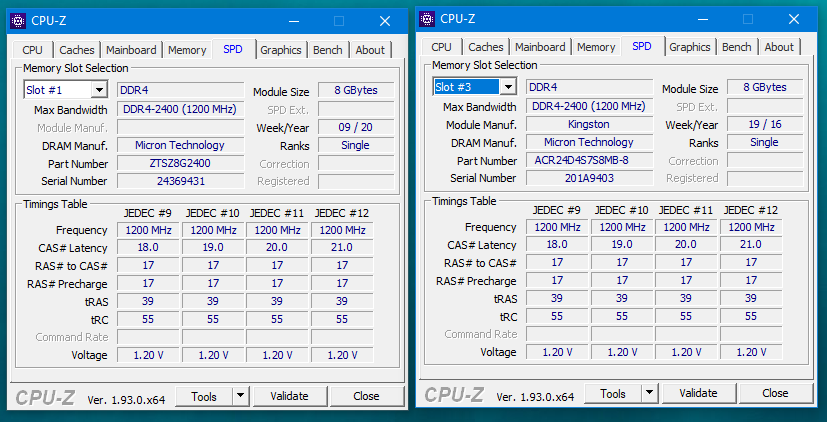Open Bench tab in left window
The height and width of the screenshot is (422, 827).
tap(328, 50)
